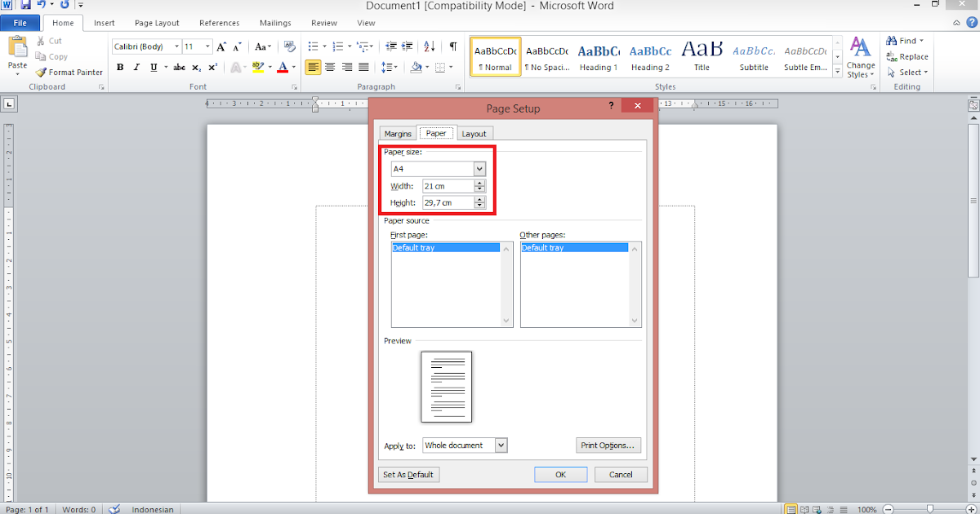980x514 pixels.
Task: Align text right
Action: pos(347,67)
